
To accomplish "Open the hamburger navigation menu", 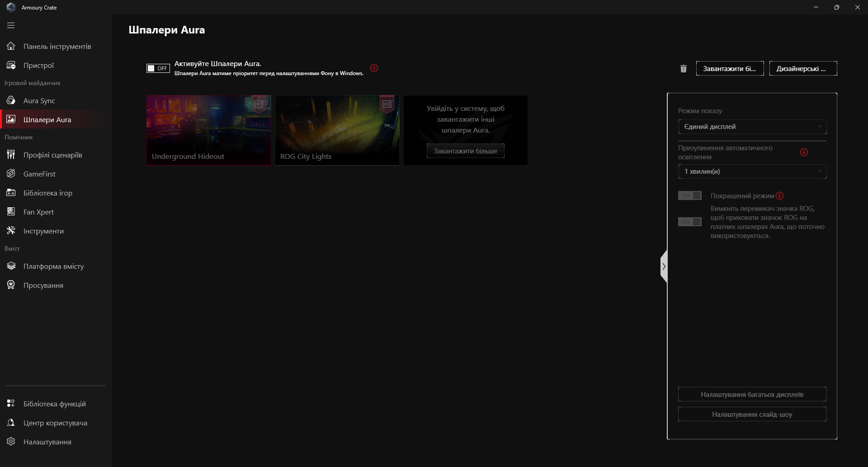I will pyautogui.click(x=11, y=25).
